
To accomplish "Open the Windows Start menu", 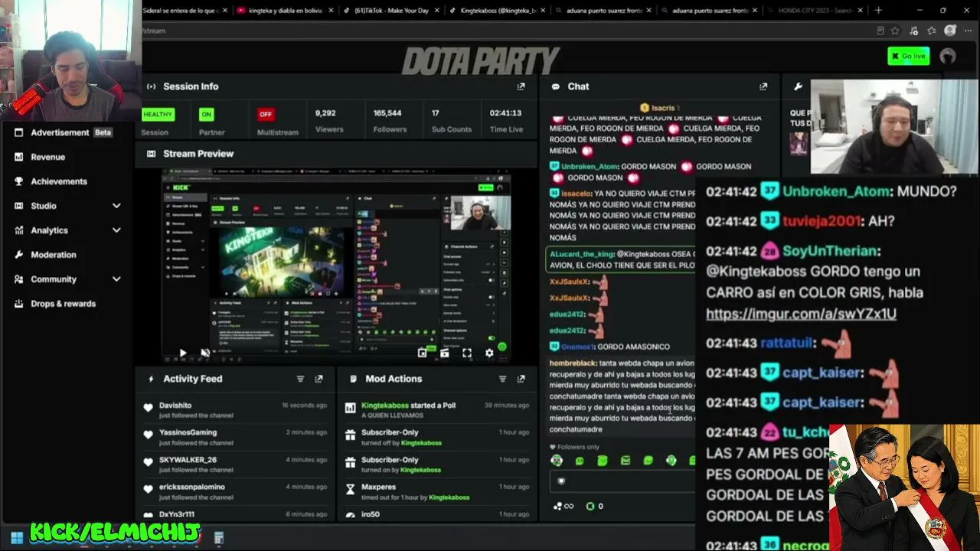I will [17, 538].
